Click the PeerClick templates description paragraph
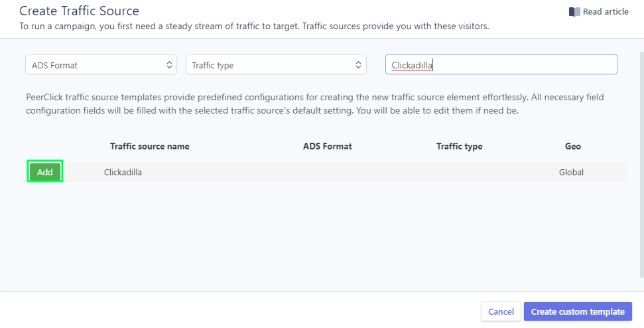Image resolution: width=644 pixels, height=328 pixels. coord(315,104)
